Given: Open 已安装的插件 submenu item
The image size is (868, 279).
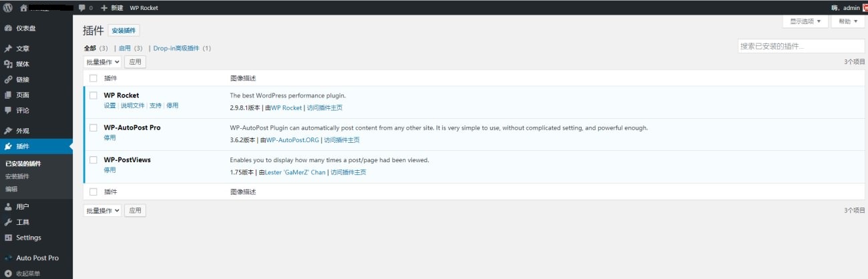Looking at the screenshot, I should (x=23, y=164).
